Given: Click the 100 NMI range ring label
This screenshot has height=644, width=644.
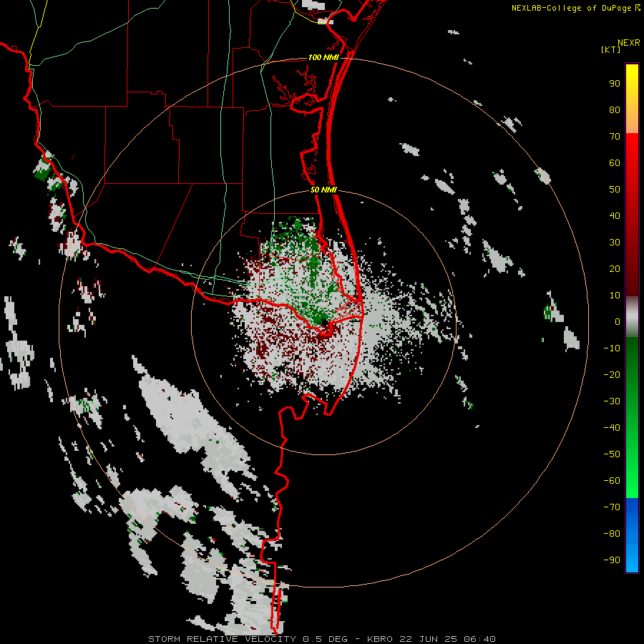Looking at the screenshot, I should (x=323, y=57).
